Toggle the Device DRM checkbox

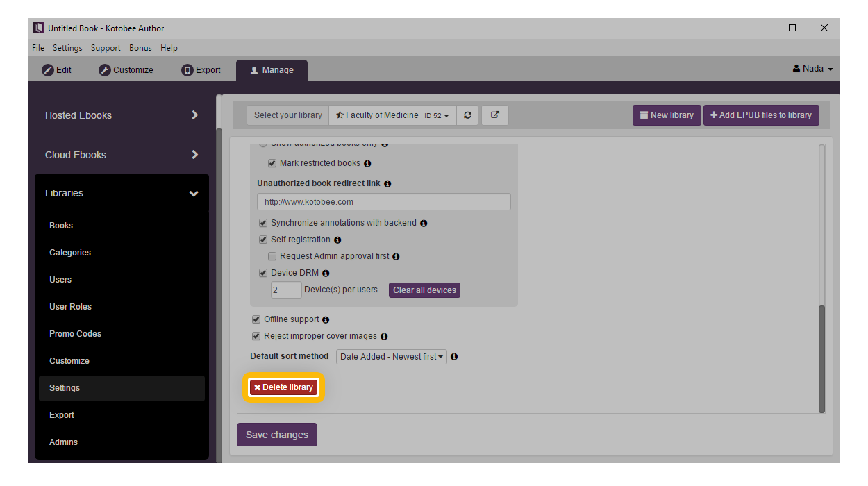click(263, 274)
